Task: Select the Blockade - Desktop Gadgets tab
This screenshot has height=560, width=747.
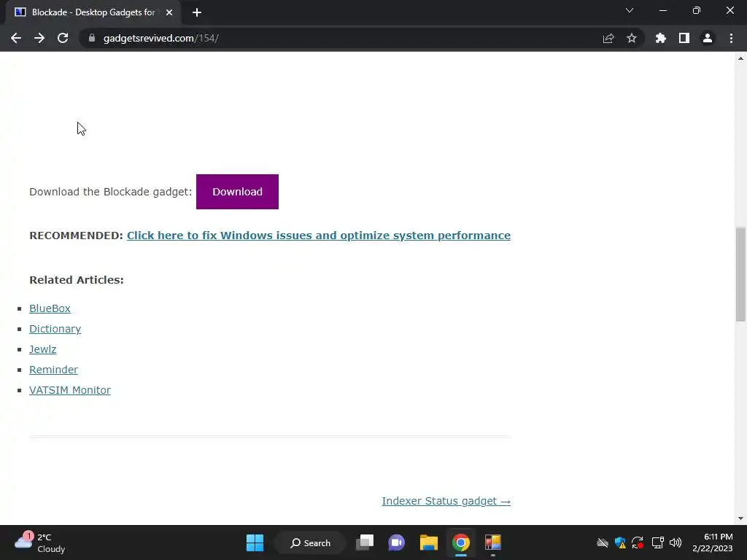Action: 93,12
